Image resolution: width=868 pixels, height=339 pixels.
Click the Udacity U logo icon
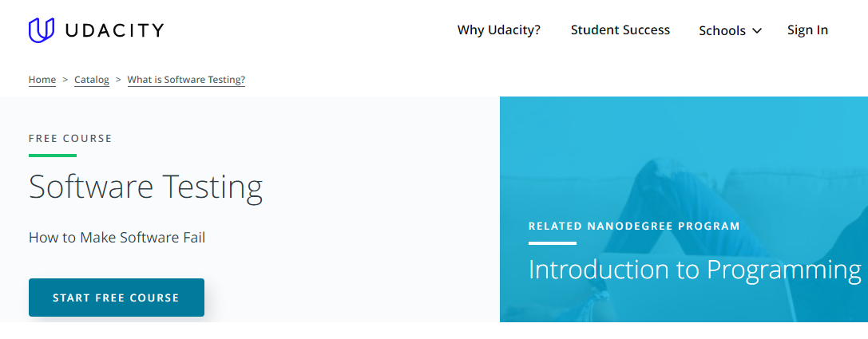coord(41,30)
